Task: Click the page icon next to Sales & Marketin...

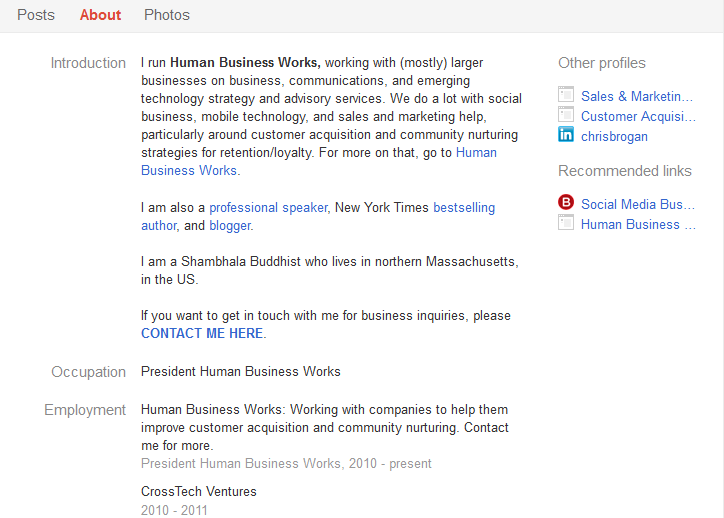Action: 566,96
